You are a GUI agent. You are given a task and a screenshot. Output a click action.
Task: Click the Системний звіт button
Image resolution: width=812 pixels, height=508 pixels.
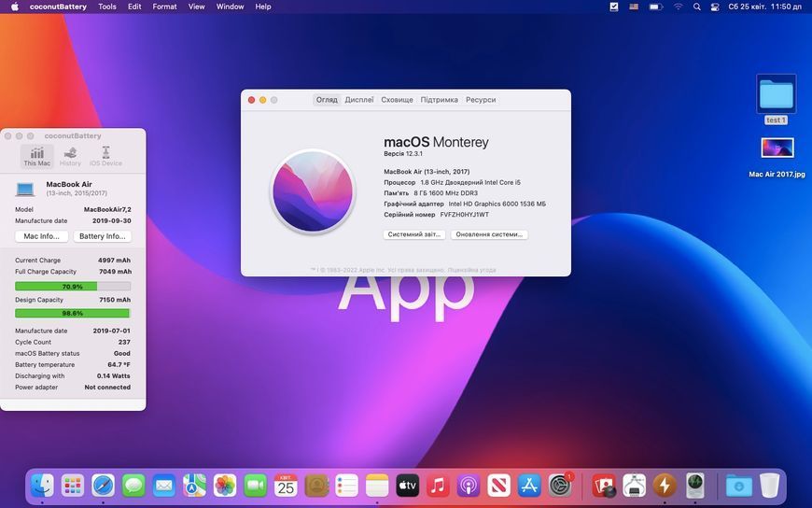414,234
